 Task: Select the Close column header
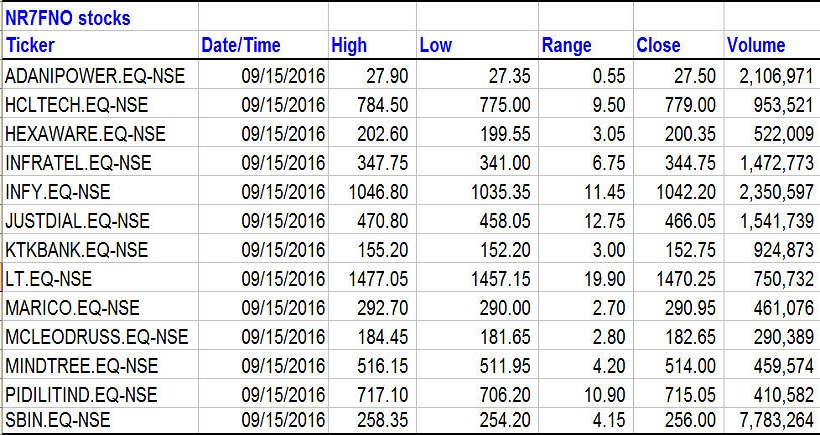pyautogui.click(x=658, y=45)
